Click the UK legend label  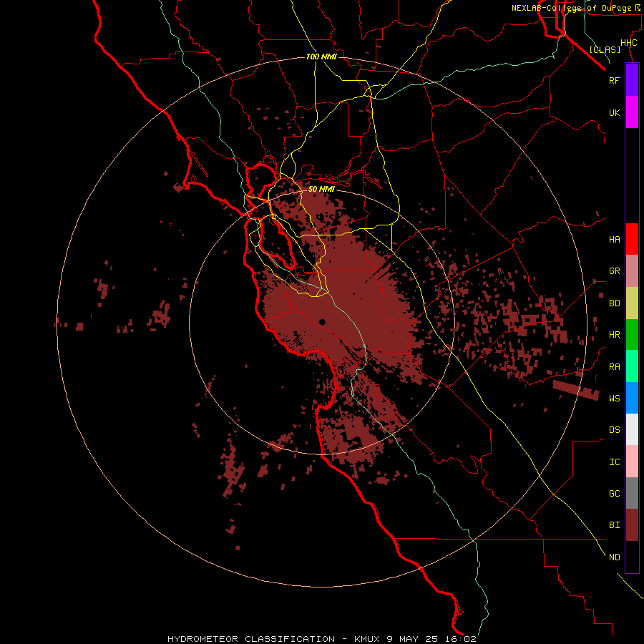[615, 112]
